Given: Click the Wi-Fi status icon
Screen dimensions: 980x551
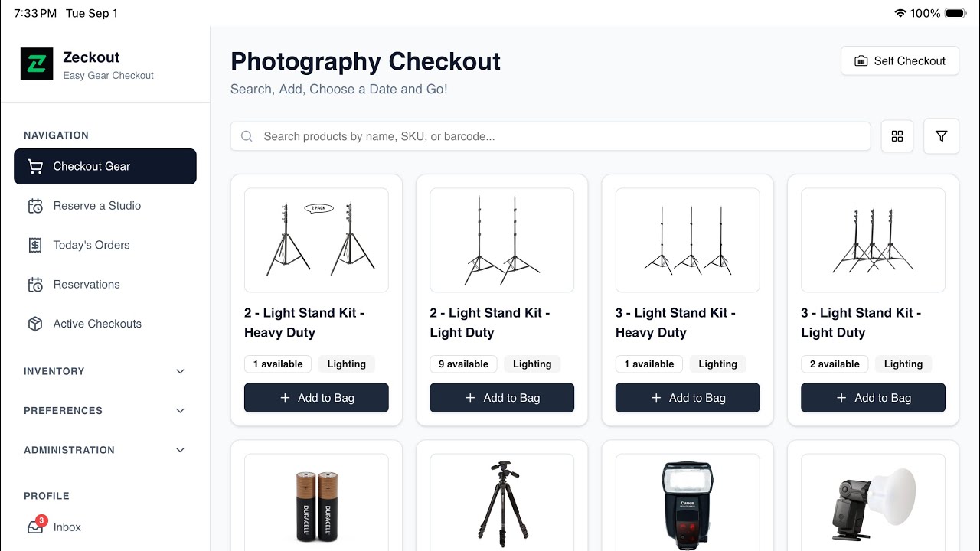Looking at the screenshot, I should [900, 13].
